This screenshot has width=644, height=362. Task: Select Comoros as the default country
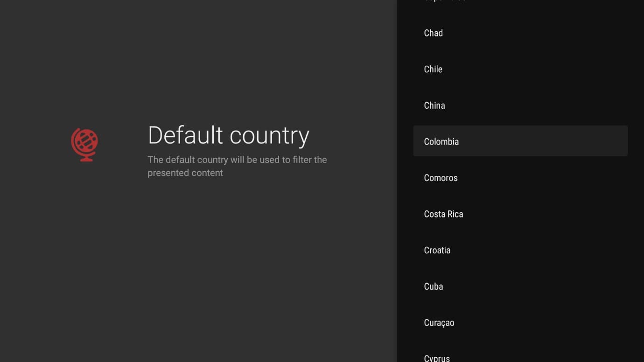(441, 178)
